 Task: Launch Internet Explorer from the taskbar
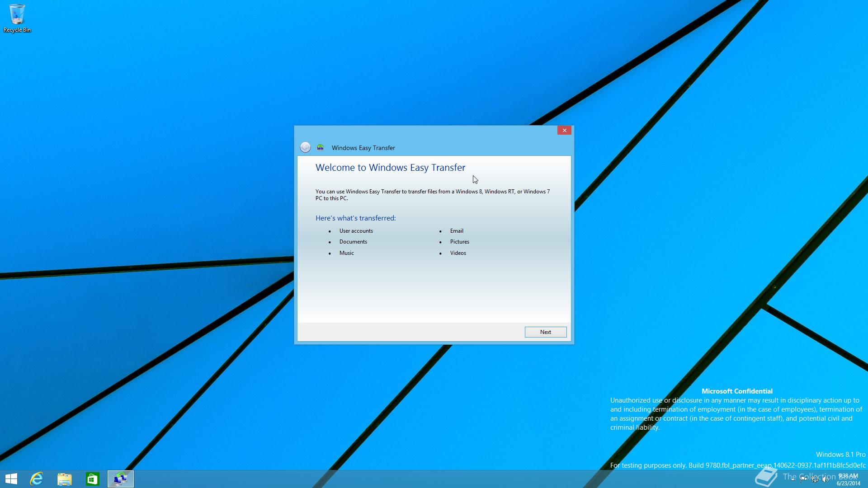37,479
